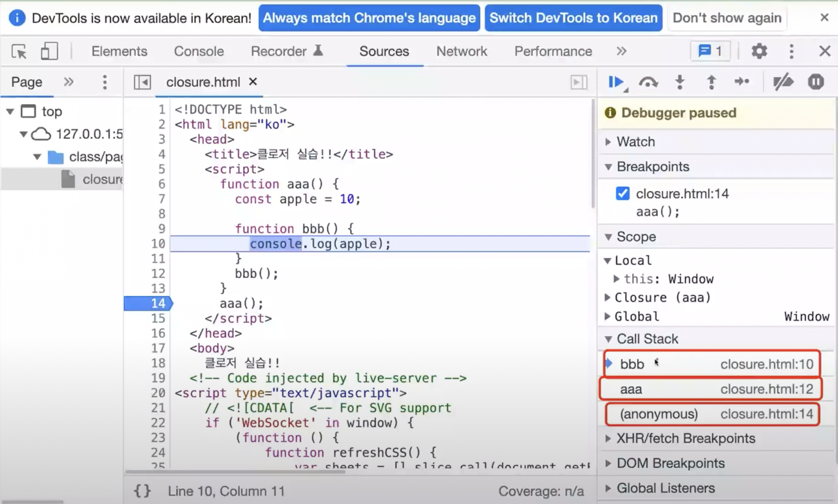Expand DOM Breakpoints section
Screen dimensions: 838x504
click(608, 463)
